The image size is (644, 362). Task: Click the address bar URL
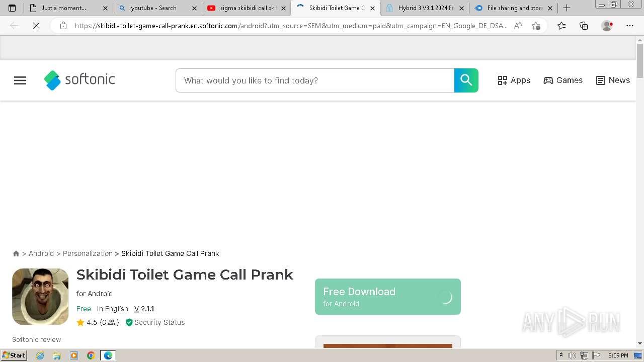coord(291,26)
